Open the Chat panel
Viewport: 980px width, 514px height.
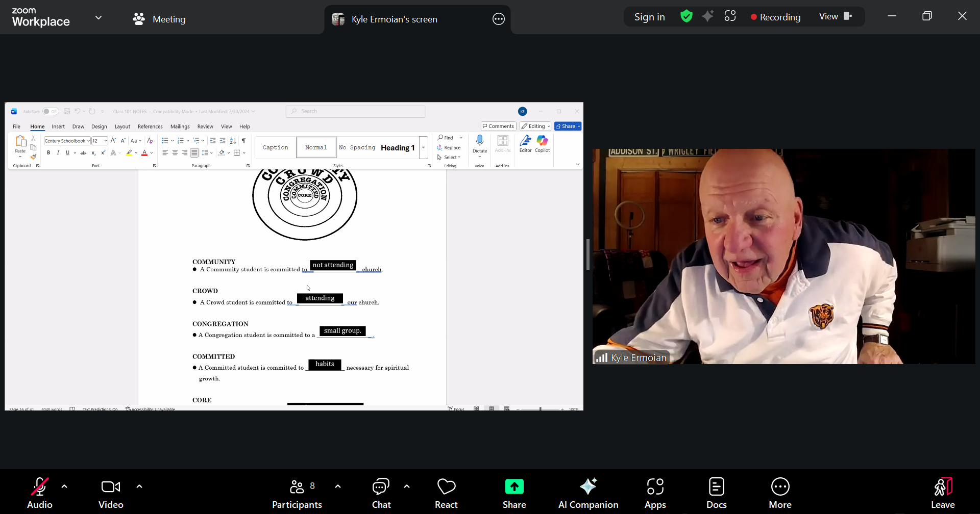(381, 493)
